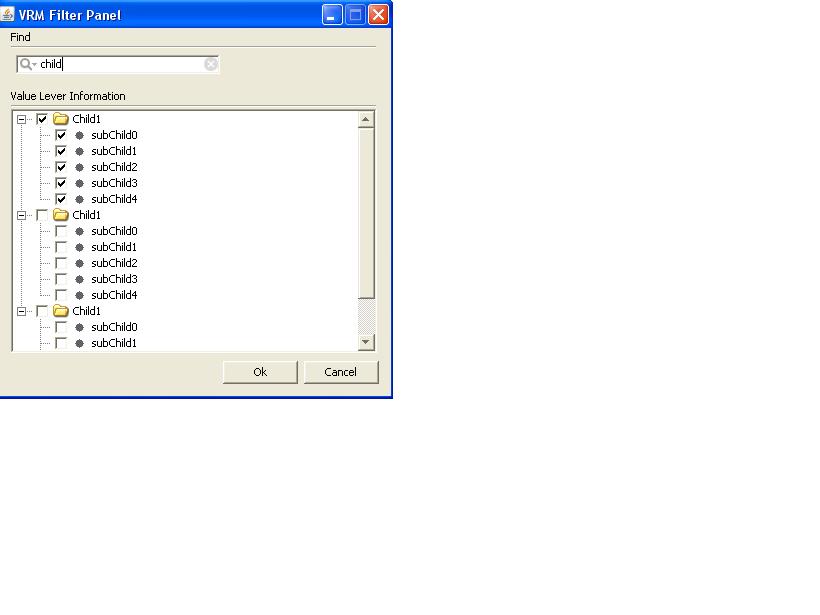Uncheck the checked subChild3 checkbox

(x=61, y=183)
